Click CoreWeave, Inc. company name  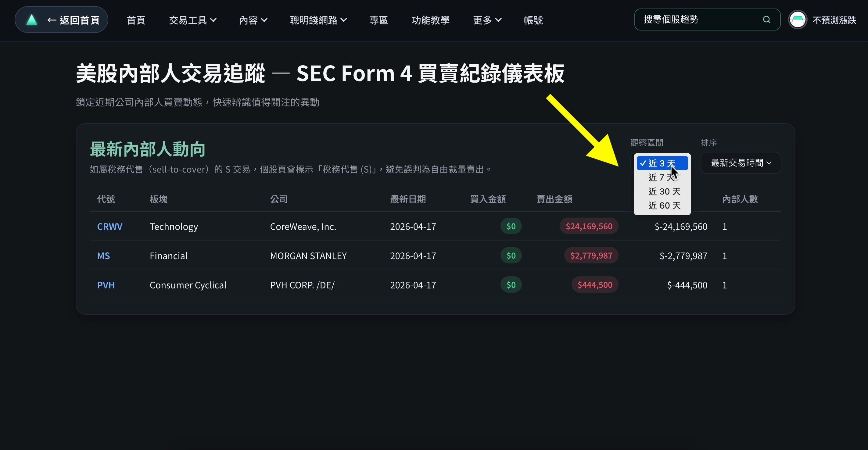303,226
